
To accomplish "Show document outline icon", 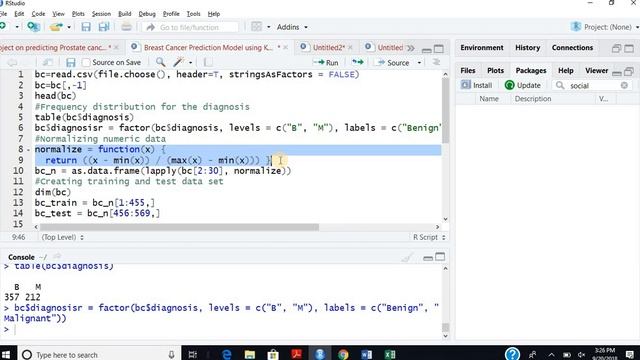I will 436,62.
